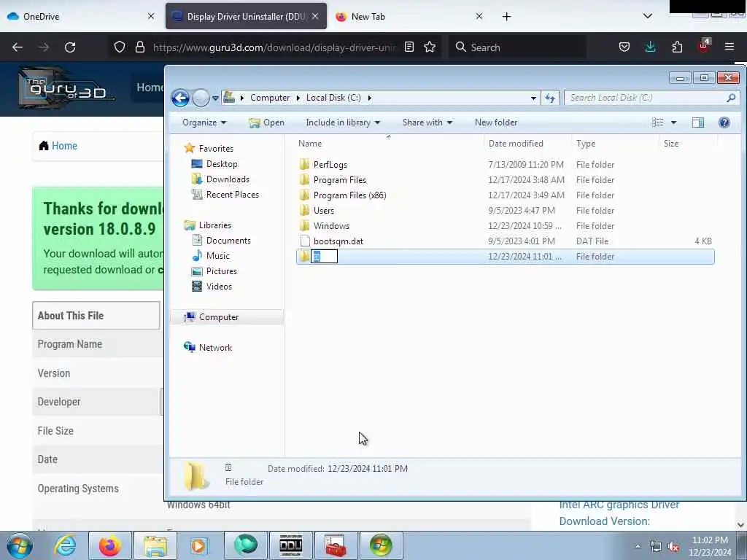
Task: Open the Firefox Downloads panel icon
Action: (650, 47)
